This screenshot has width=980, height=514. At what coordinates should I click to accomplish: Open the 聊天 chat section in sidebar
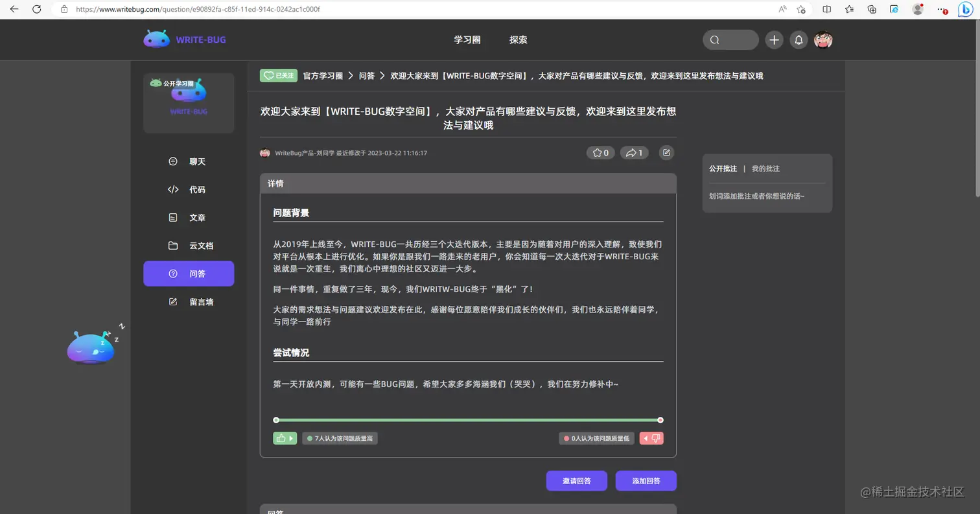188,161
